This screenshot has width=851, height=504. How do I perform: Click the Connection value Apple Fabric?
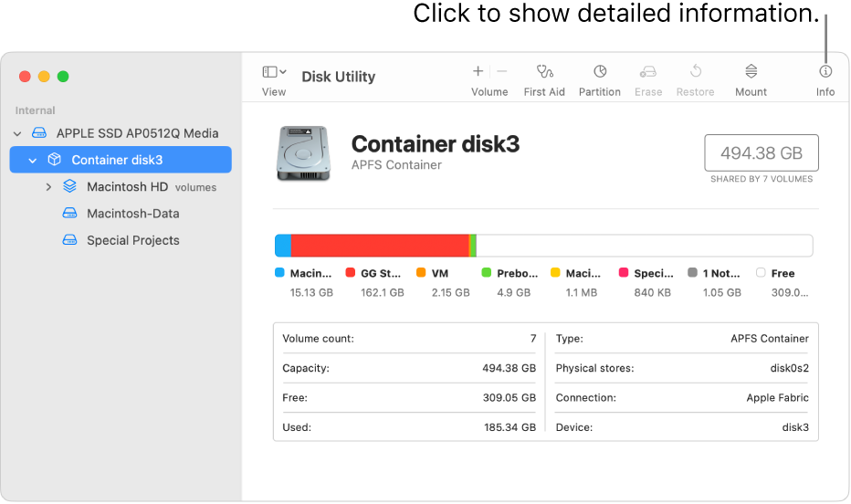click(777, 398)
